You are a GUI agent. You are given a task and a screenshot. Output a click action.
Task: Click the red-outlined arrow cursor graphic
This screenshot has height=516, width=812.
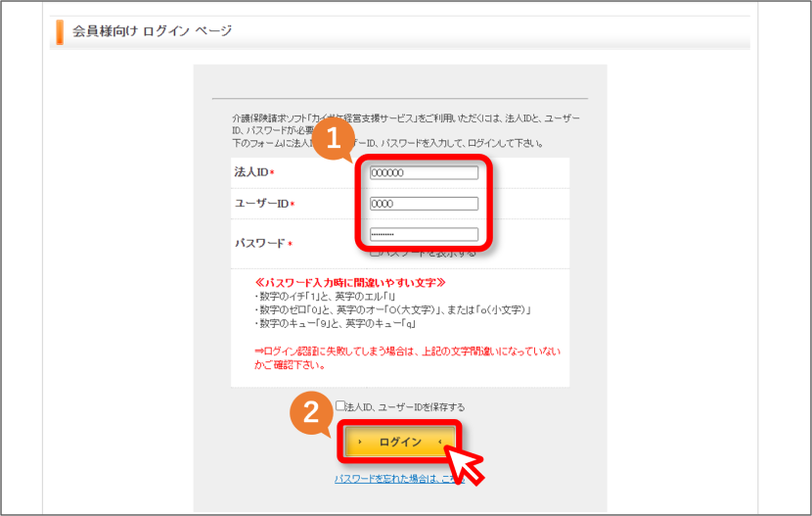[x=465, y=465]
